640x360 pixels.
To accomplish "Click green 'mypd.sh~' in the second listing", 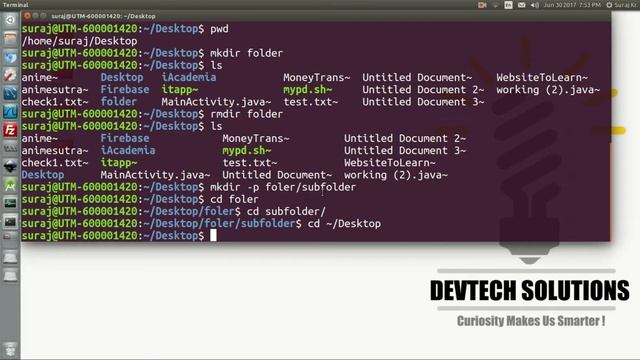I will [x=247, y=151].
